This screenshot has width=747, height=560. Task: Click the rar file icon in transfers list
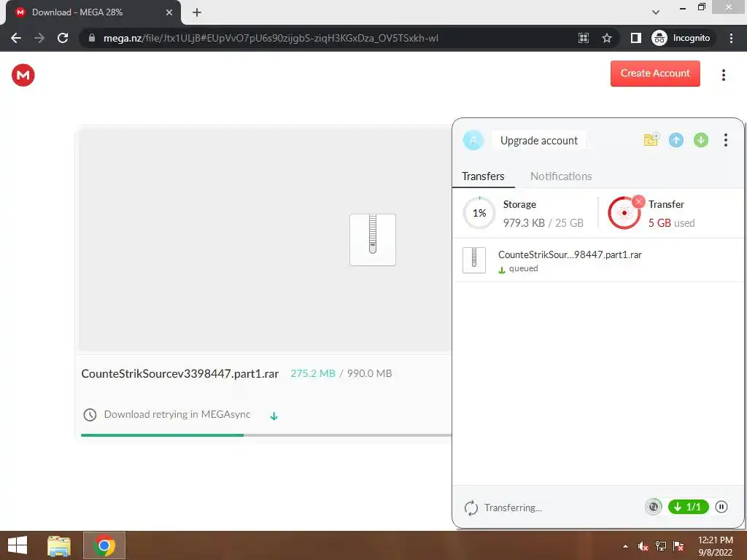(474, 260)
